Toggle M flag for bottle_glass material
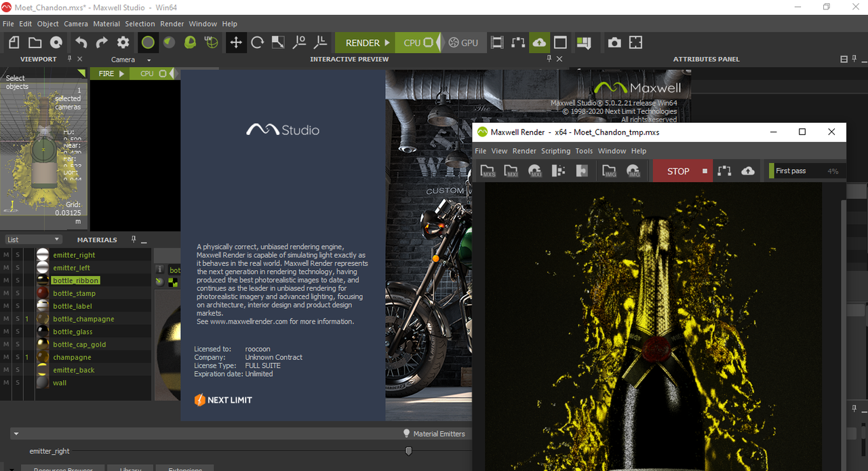This screenshot has height=471, width=868. tap(6, 332)
